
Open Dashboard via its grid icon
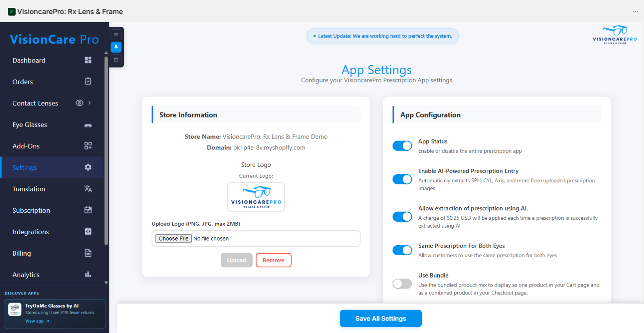[88, 60]
